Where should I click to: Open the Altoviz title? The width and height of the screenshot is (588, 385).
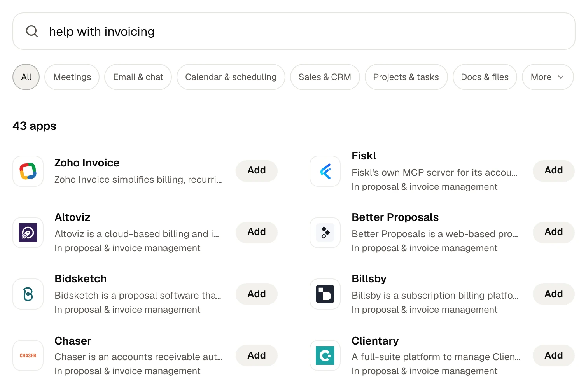tap(73, 217)
